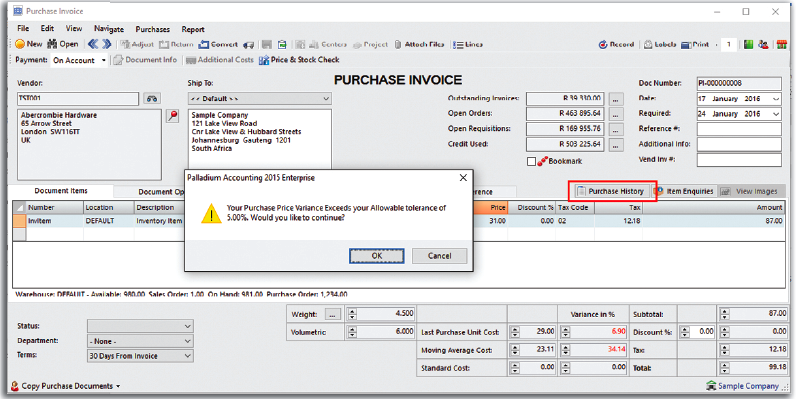The image size is (796, 399).
Task: Open the File menu
Action: coord(23,29)
